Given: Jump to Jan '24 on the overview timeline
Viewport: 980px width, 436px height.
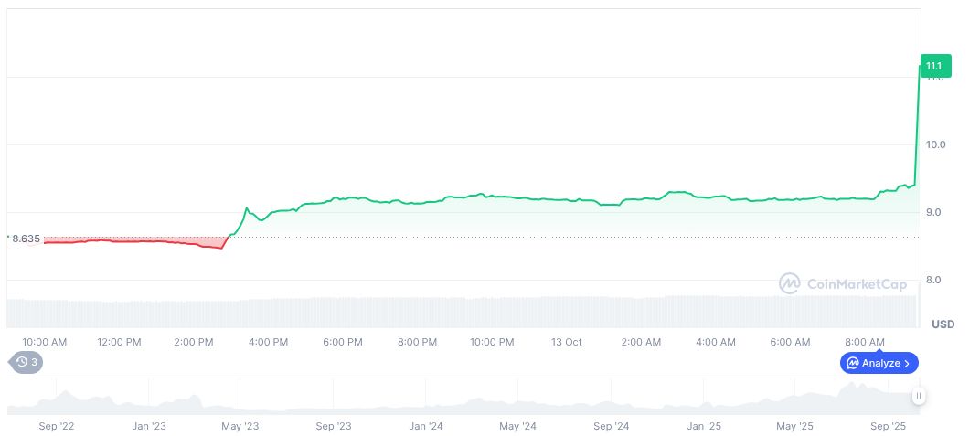Looking at the screenshot, I should click(x=426, y=426).
